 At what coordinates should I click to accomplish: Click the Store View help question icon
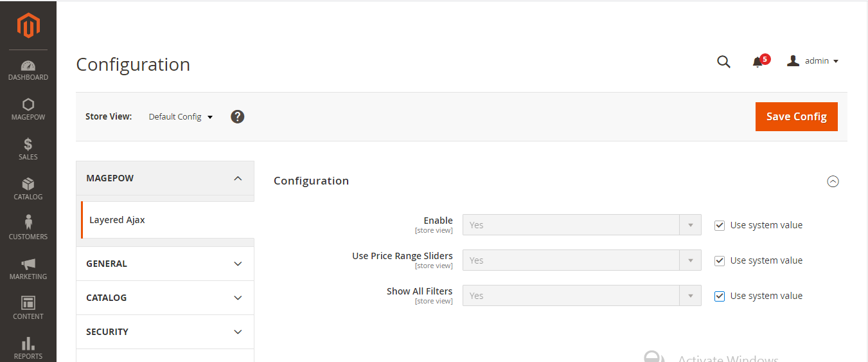pos(238,116)
